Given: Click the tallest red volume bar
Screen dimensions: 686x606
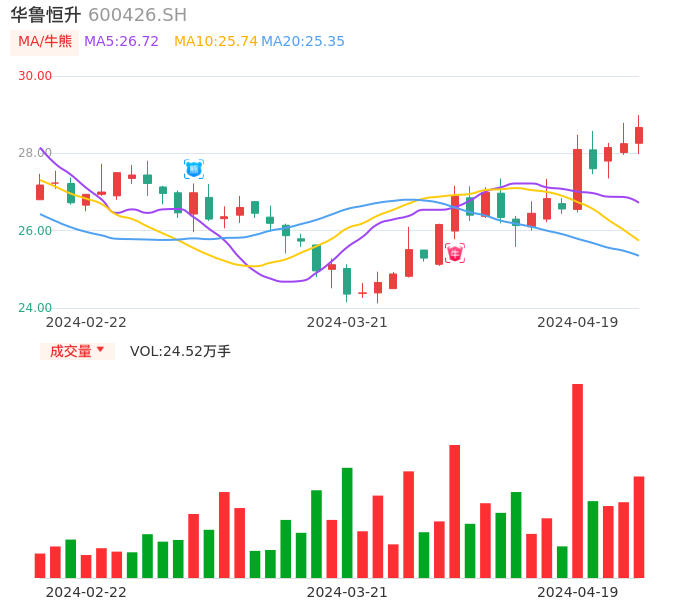Looking at the screenshot, I should [x=577, y=480].
